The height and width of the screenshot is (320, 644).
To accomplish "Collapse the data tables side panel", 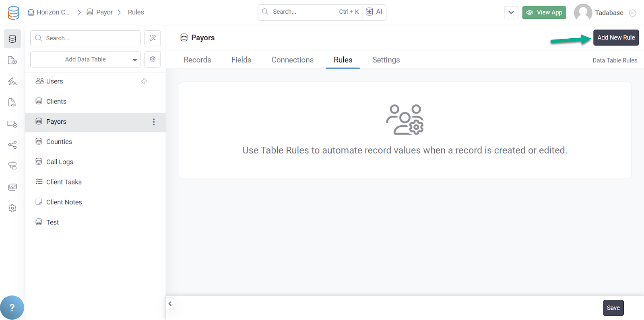I will pyautogui.click(x=170, y=304).
